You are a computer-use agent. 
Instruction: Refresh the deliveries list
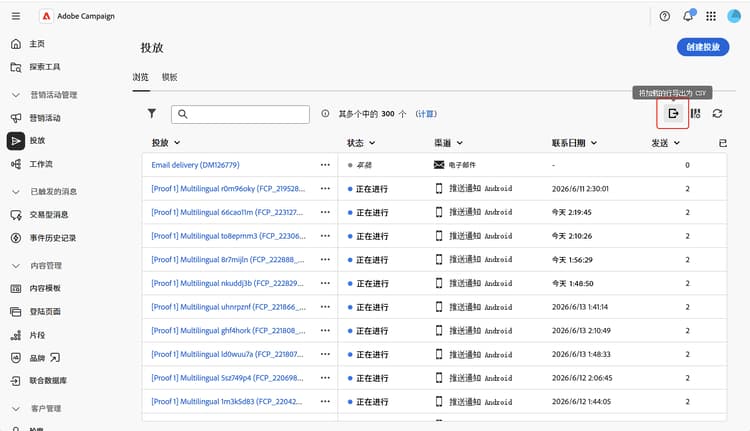point(717,113)
